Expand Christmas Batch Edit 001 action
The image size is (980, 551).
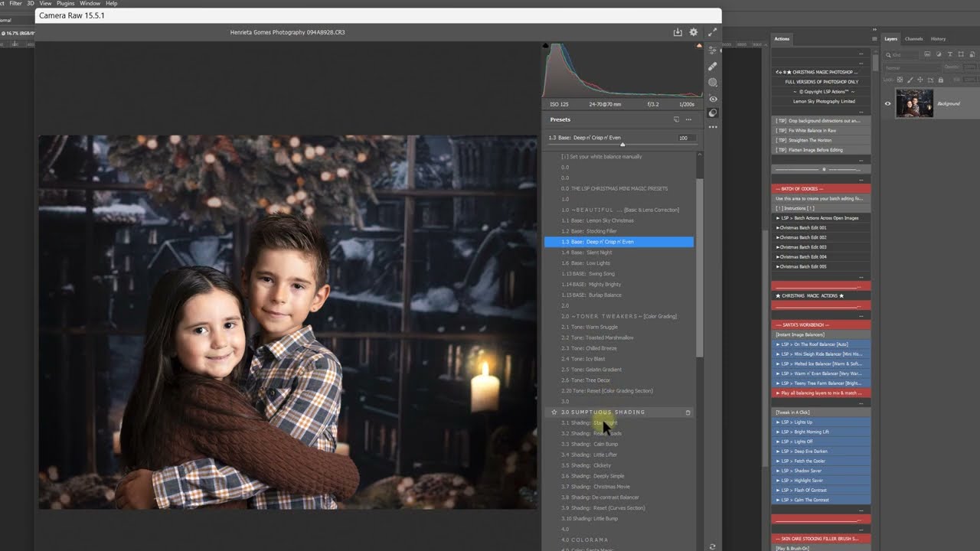coord(778,227)
